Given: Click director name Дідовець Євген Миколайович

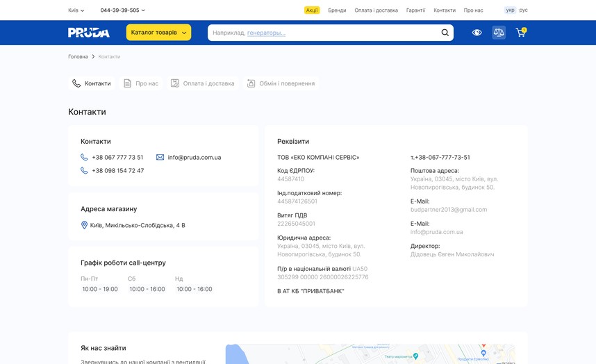Looking at the screenshot, I should 452,254.
